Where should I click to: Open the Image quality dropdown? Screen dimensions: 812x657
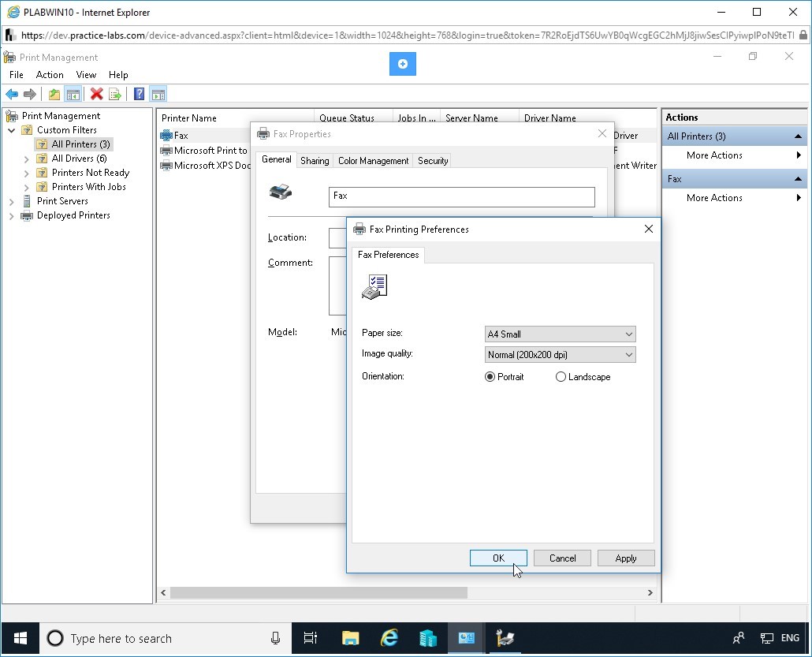point(561,355)
